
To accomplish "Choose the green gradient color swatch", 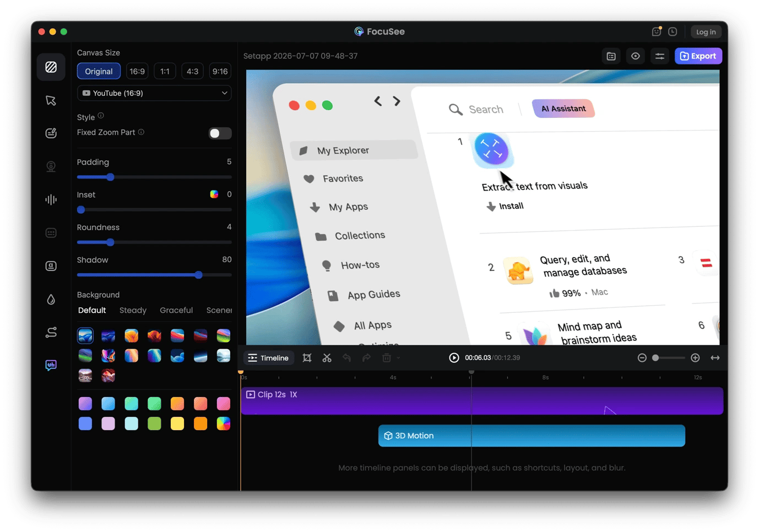I will click(x=154, y=404).
